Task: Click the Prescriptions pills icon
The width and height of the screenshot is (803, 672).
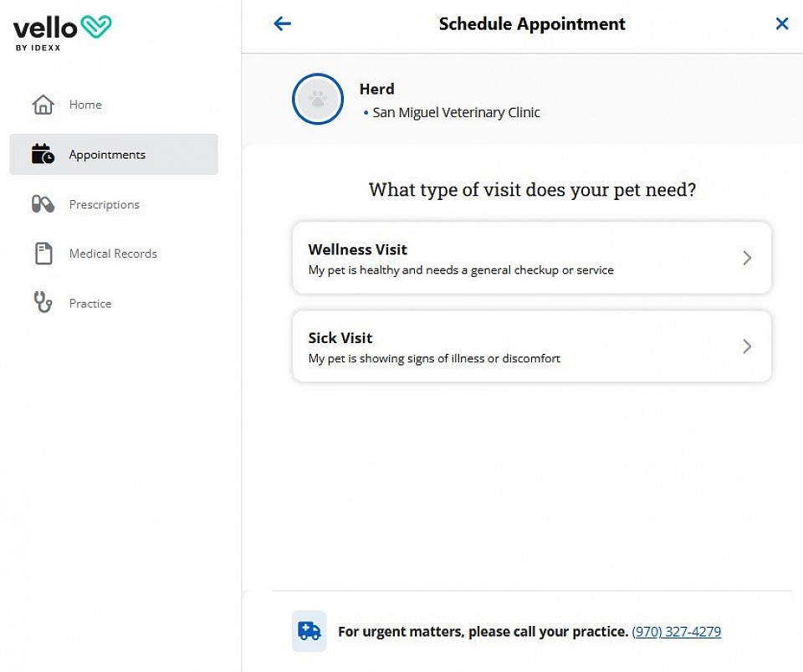Action: tap(43, 204)
